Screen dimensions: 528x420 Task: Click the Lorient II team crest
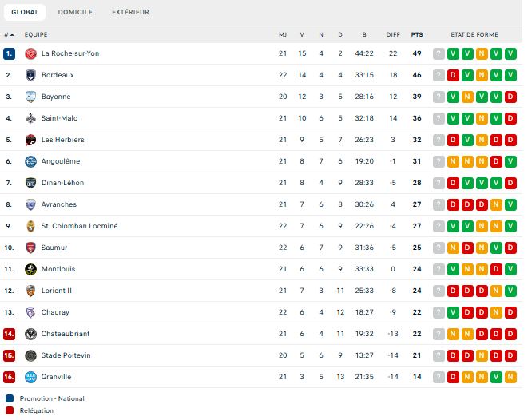click(x=30, y=291)
